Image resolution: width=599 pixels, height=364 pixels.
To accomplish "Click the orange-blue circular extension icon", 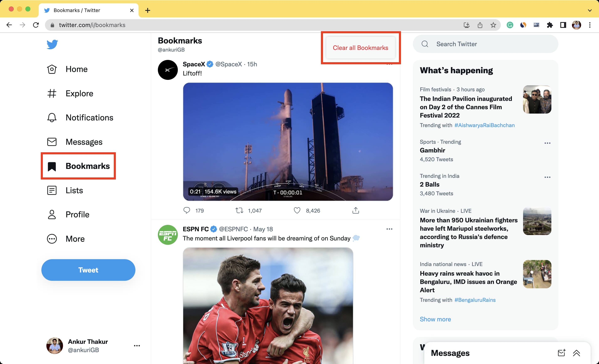I will [523, 25].
